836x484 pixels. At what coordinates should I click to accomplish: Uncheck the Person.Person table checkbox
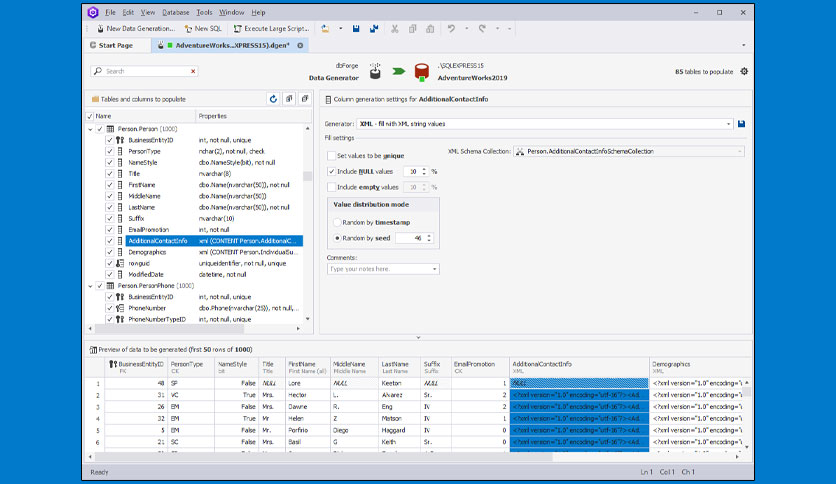tap(100, 129)
